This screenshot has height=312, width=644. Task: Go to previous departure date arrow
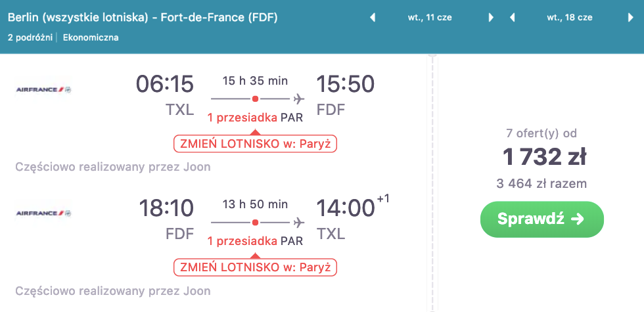(373, 18)
